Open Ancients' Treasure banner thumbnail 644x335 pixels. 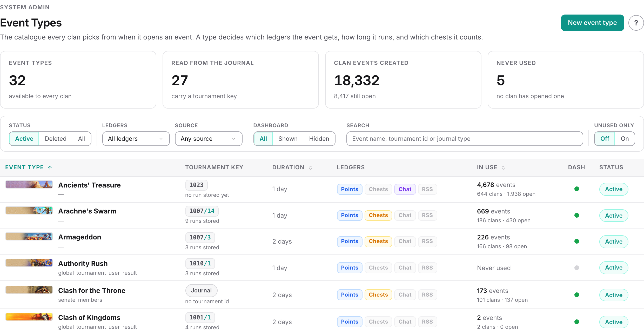(x=29, y=184)
